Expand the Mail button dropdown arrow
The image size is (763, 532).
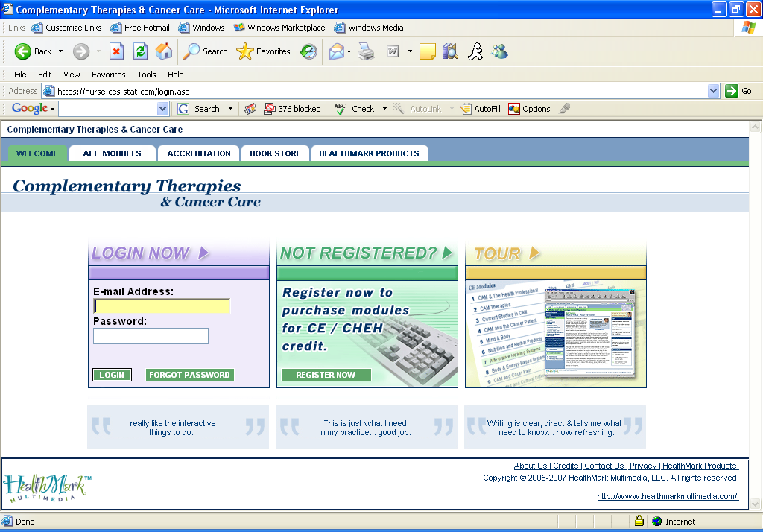click(x=349, y=51)
